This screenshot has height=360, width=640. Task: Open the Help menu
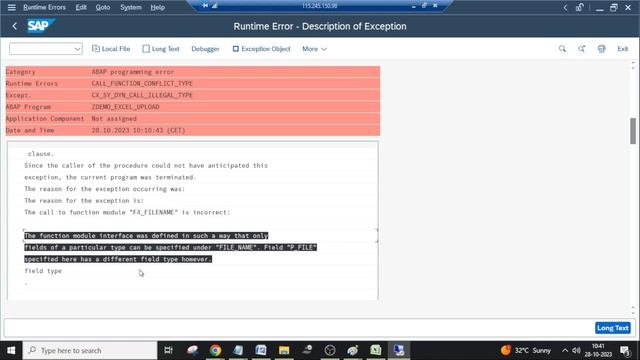158,7
